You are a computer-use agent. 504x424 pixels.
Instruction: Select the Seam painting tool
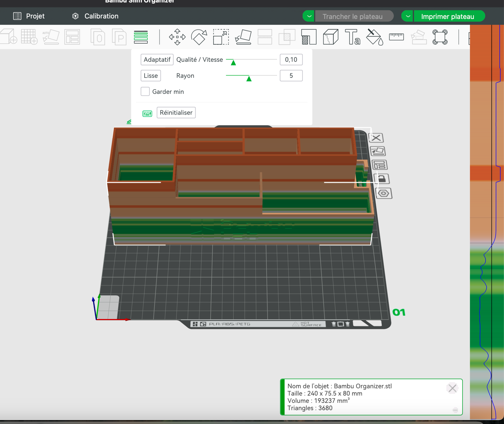coord(331,37)
